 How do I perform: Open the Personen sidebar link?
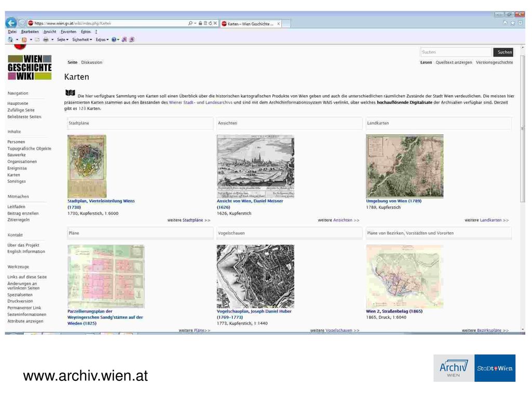point(16,142)
